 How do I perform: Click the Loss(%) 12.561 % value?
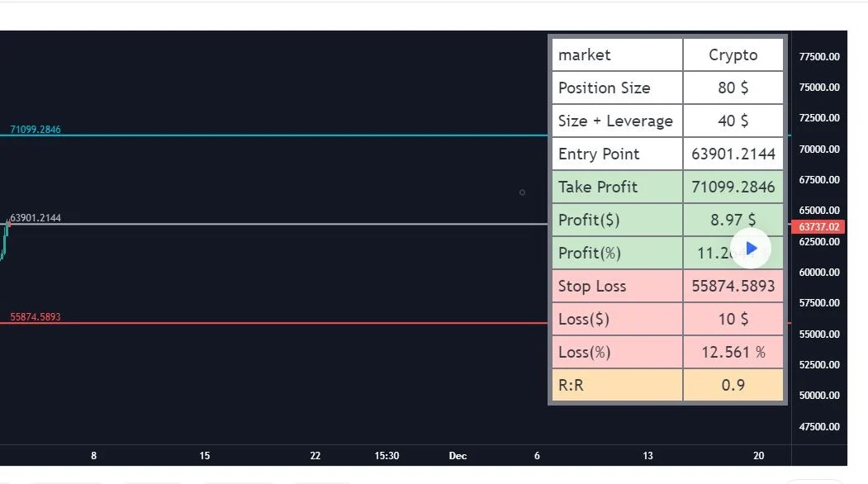(733, 352)
